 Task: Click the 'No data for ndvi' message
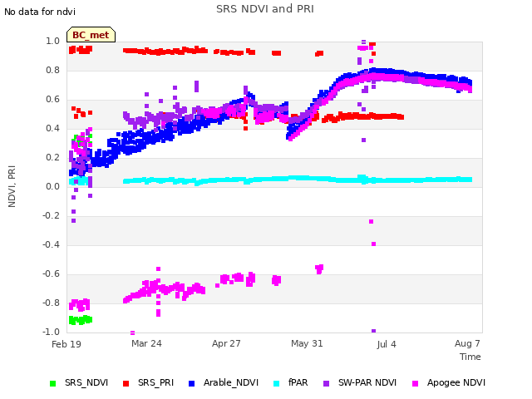click(40, 12)
